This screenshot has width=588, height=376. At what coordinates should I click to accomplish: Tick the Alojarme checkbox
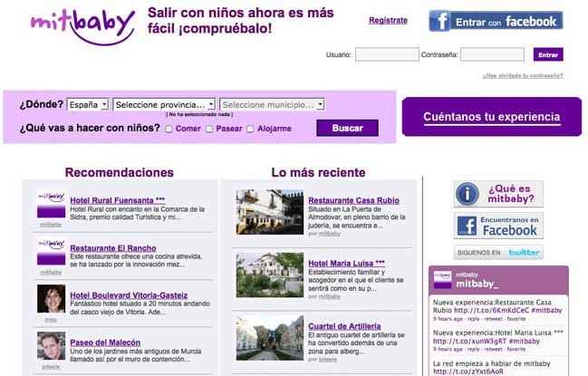click(x=251, y=130)
